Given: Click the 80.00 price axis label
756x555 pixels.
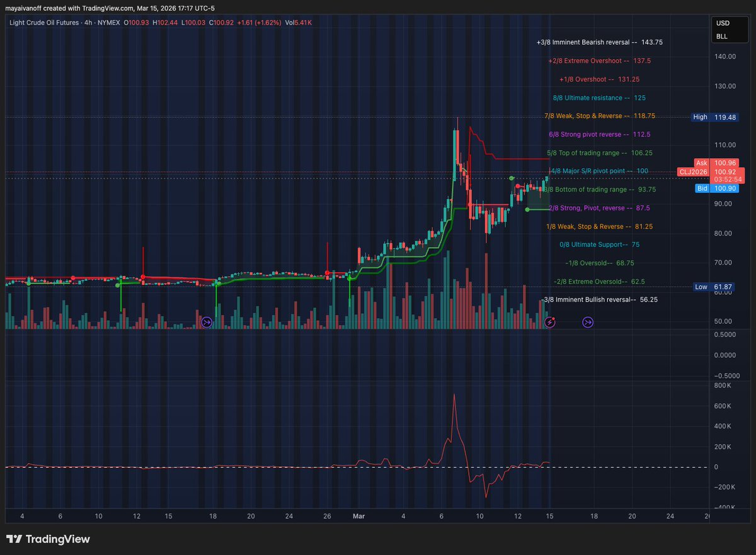Looking at the screenshot, I should point(724,233).
